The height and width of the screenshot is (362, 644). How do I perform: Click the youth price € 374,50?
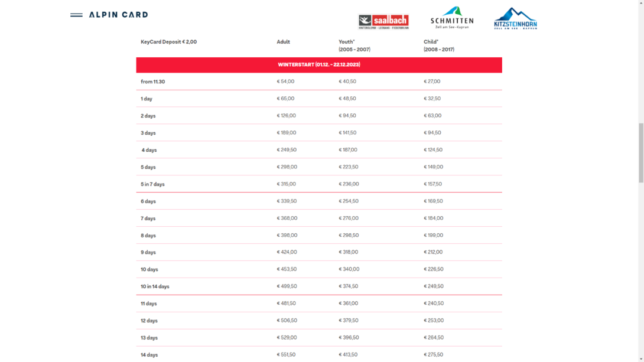348,286
